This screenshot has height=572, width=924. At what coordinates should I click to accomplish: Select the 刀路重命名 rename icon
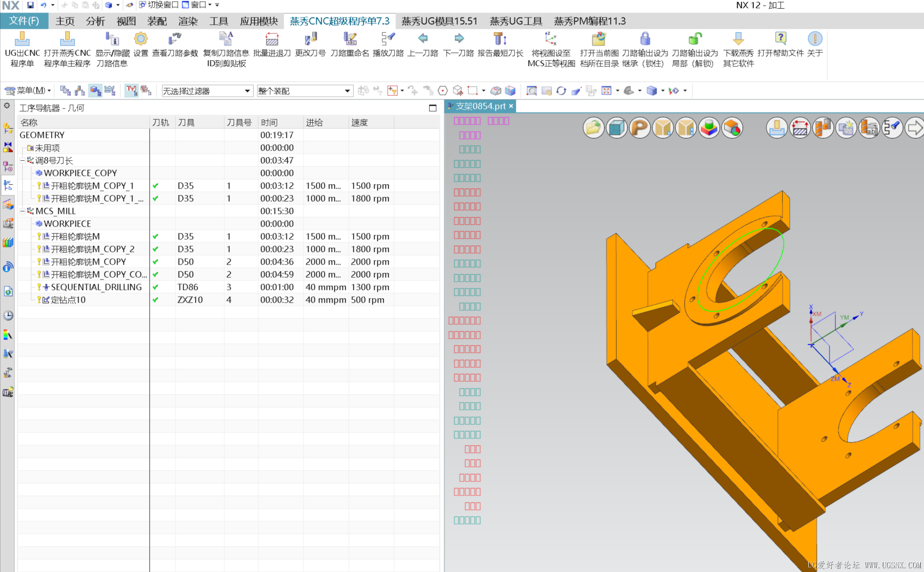[350, 39]
